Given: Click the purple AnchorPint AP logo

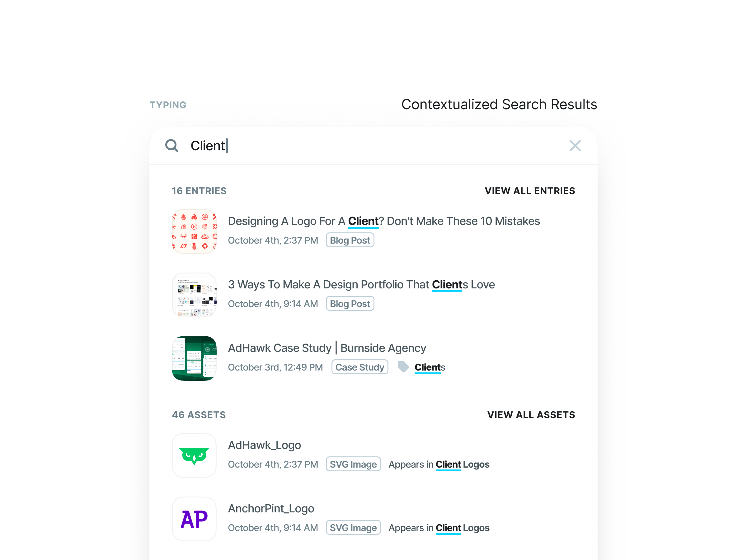Looking at the screenshot, I should tap(194, 519).
